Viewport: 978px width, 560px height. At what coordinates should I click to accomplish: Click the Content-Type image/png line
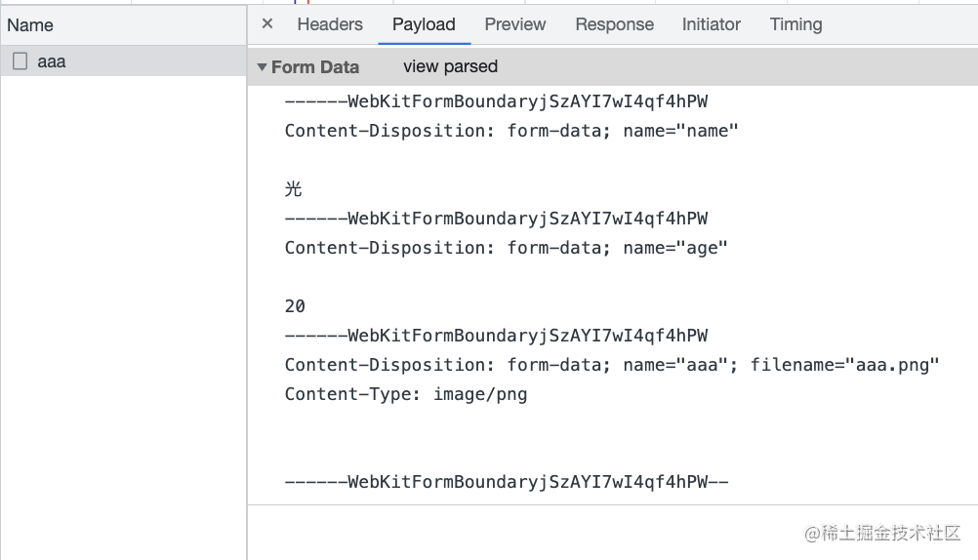coord(406,394)
